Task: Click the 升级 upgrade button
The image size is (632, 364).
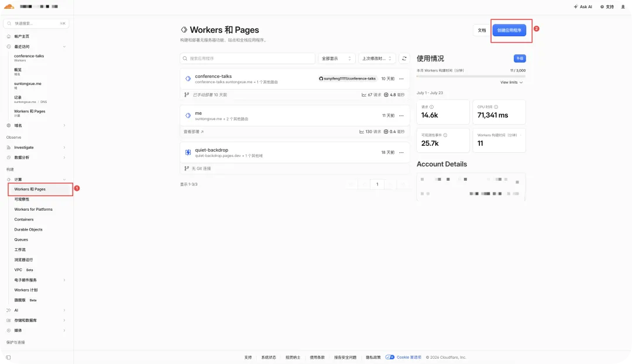Action: 520,59
